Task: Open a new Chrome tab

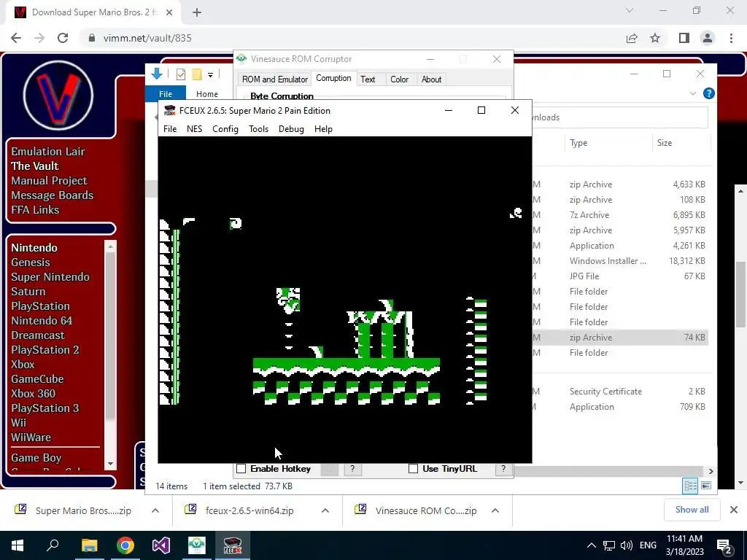Action: 197,12
